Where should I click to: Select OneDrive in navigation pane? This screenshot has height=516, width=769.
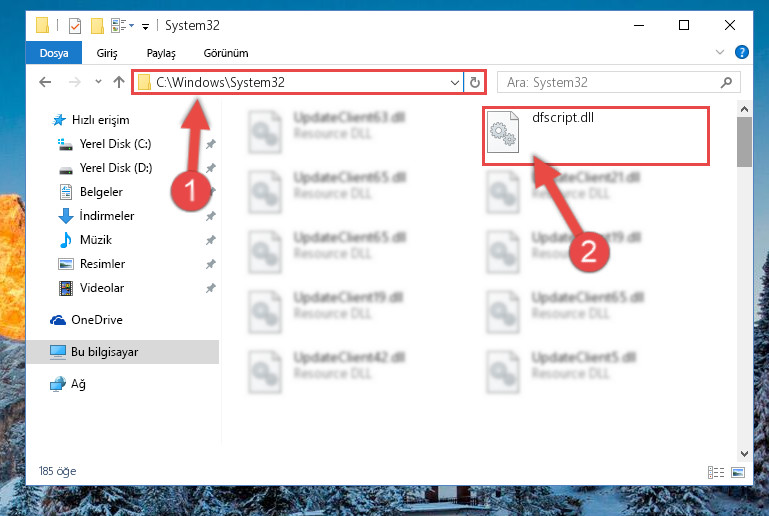tap(97, 320)
